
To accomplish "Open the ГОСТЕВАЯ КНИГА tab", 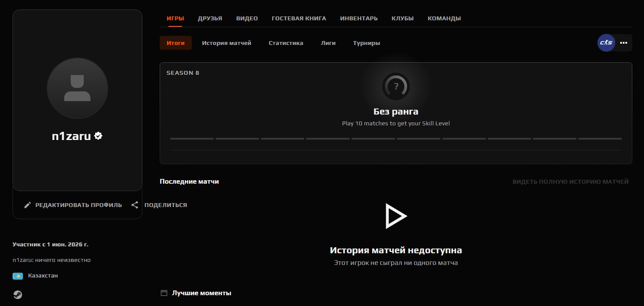I will 299,18.
